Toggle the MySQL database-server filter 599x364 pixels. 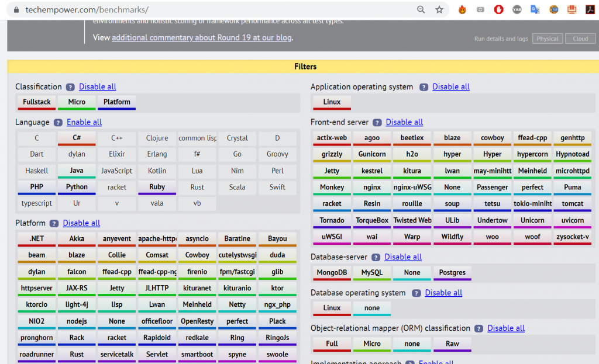372,273
